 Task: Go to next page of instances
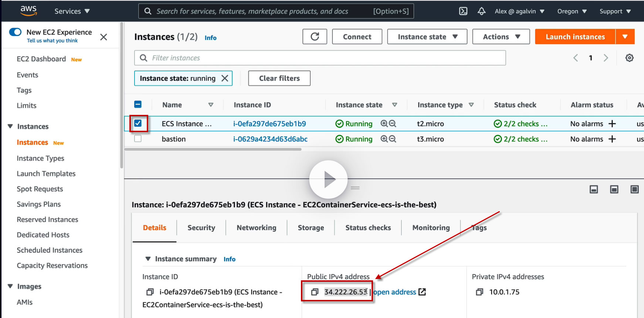pos(606,58)
